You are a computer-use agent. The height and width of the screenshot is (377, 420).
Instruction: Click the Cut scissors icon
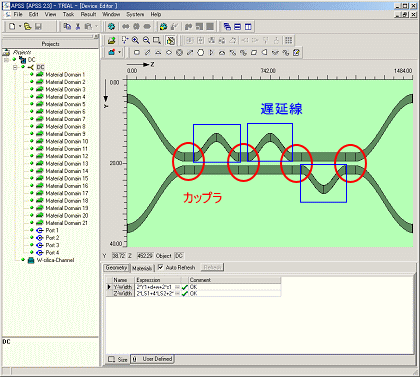click(x=78, y=27)
